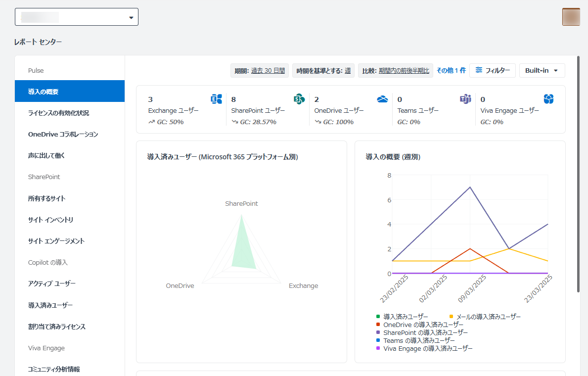588x376 pixels.
Task: Toggle Teams の導入済みユーザー legend entry
Action: (x=415, y=340)
